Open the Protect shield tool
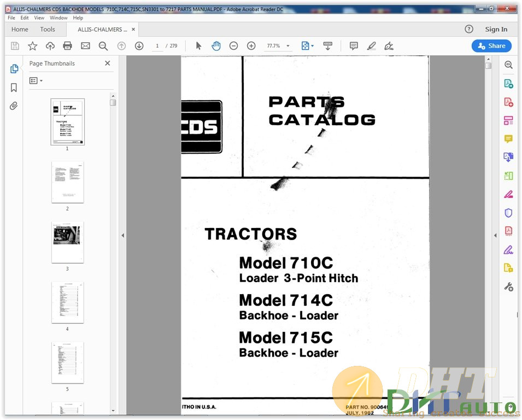Viewport: 522px width, 420px height. (508, 213)
